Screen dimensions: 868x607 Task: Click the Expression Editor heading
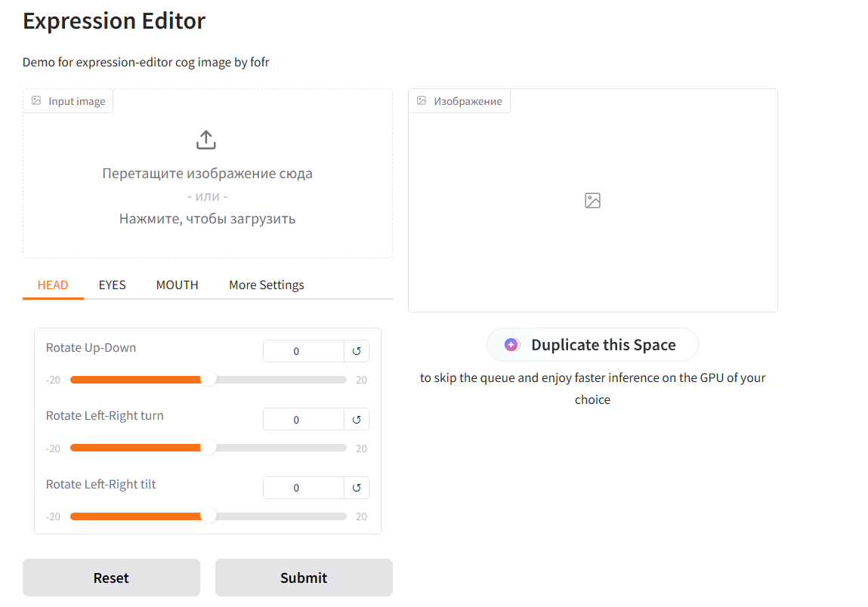[x=114, y=21]
